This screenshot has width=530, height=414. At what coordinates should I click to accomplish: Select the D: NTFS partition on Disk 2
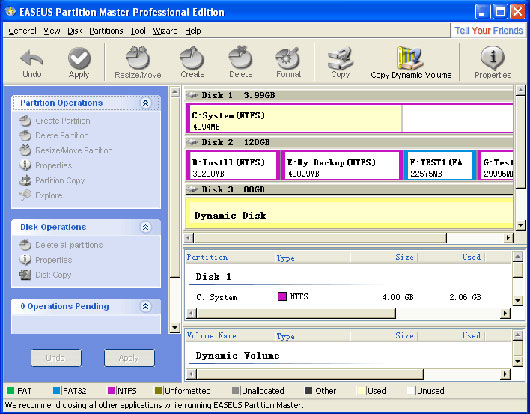point(233,166)
